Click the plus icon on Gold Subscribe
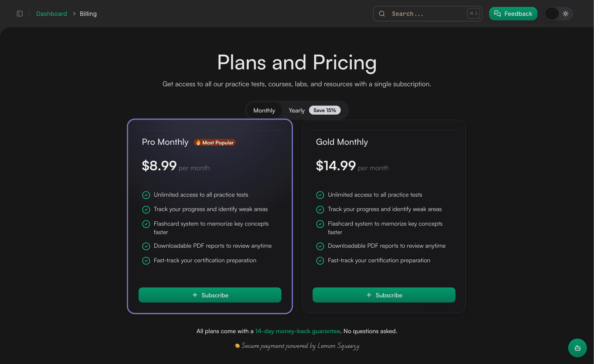 (x=369, y=295)
